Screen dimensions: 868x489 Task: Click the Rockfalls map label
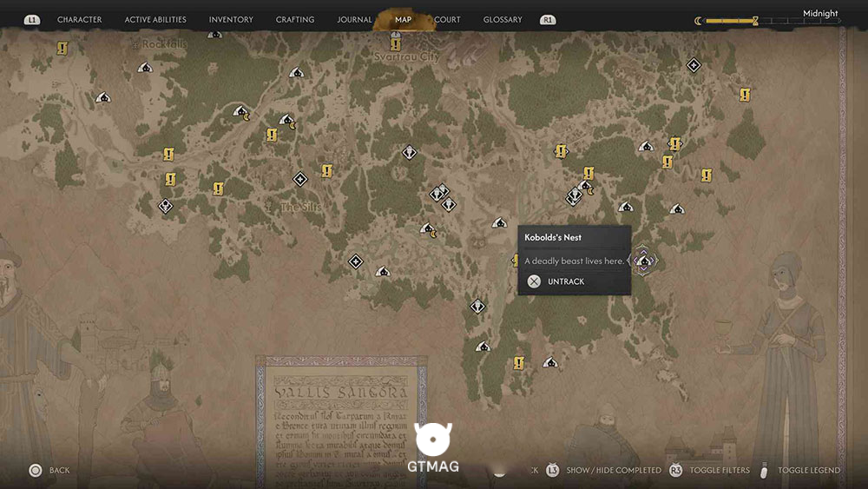pos(164,43)
